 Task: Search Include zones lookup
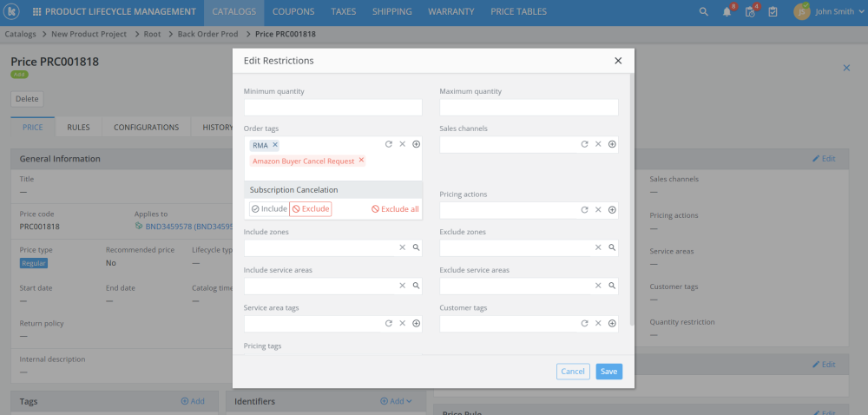(x=416, y=247)
